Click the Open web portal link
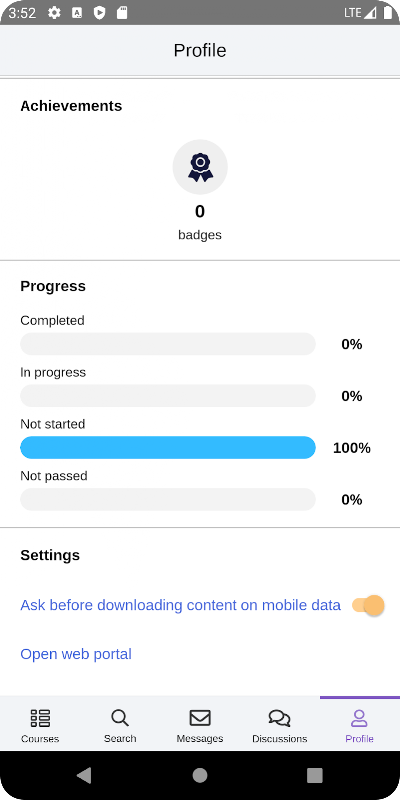This screenshot has width=400, height=800. [76, 654]
